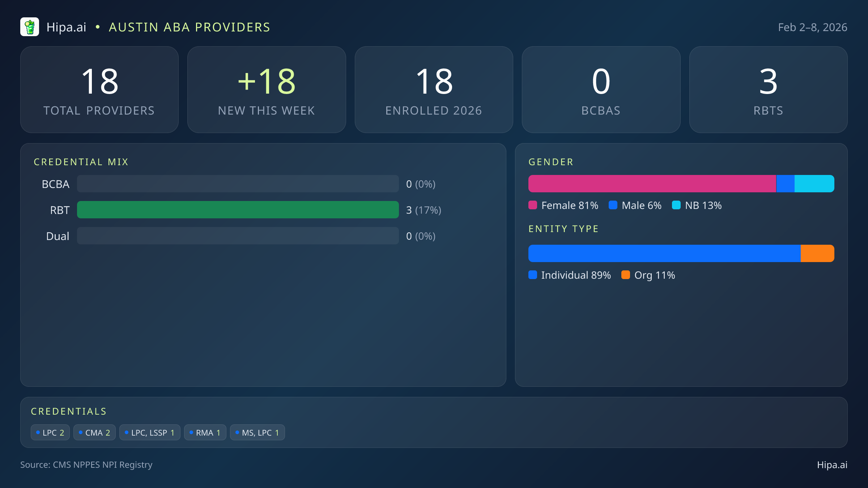Toggle the Dual credential row
This screenshot has width=868, height=488.
(x=238, y=236)
